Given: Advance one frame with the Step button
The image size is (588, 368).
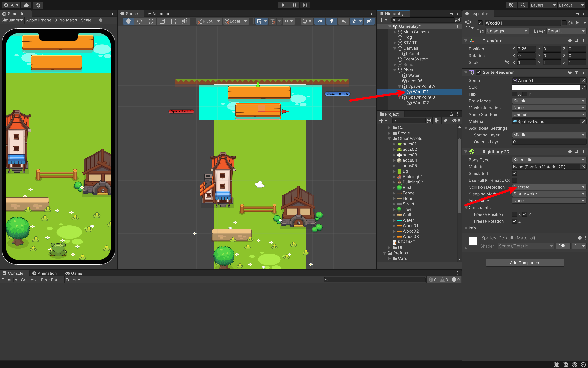Looking at the screenshot, I should pos(305,5).
